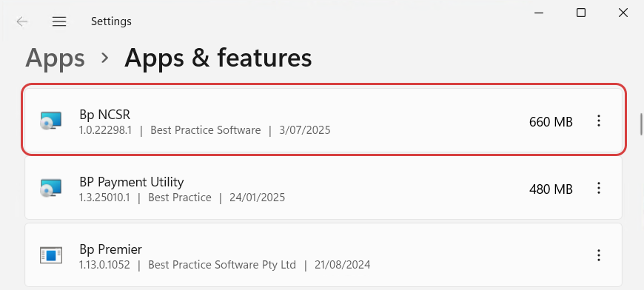Select the Bp Premier entry name
Image resolution: width=644 pixels, height=290 pixels.
pyautogui.click(x=110, y=249)
